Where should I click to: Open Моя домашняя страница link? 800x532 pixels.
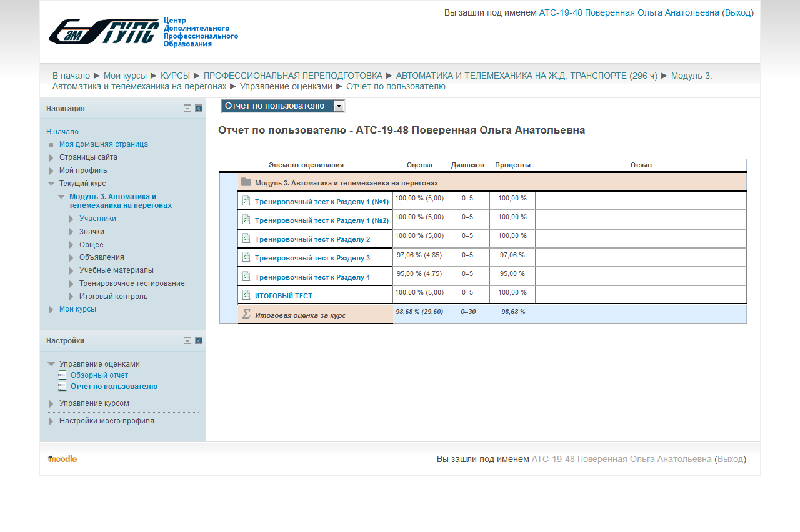pyautogui.click(x=104, y=144)
